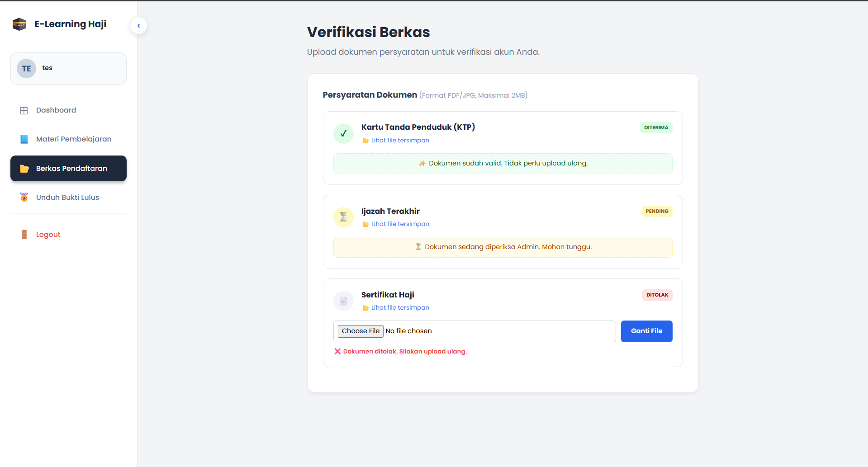Click the folder icon beside the KTP file link
The image size is (868, 467).
(x=365, y=141)
